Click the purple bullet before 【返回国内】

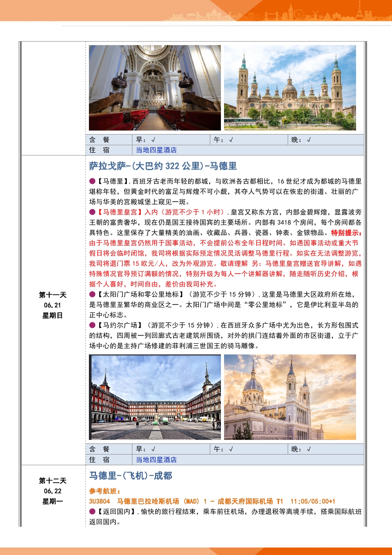coord(92,511)
